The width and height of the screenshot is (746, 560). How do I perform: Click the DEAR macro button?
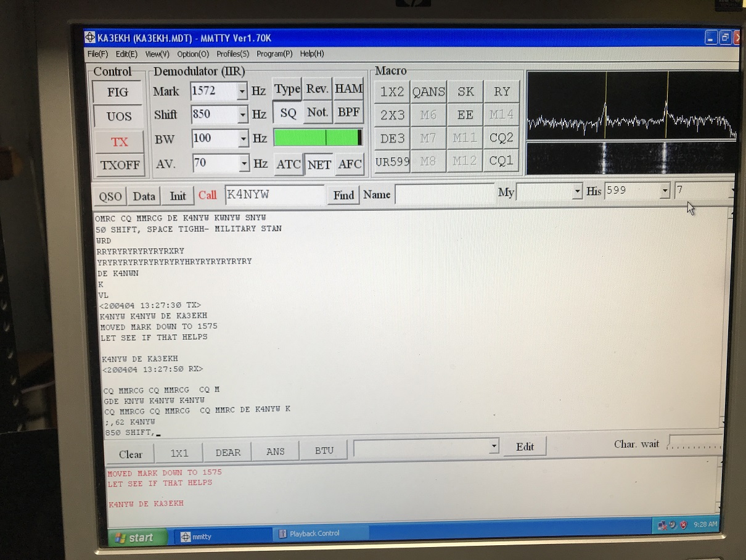(227, 452)
